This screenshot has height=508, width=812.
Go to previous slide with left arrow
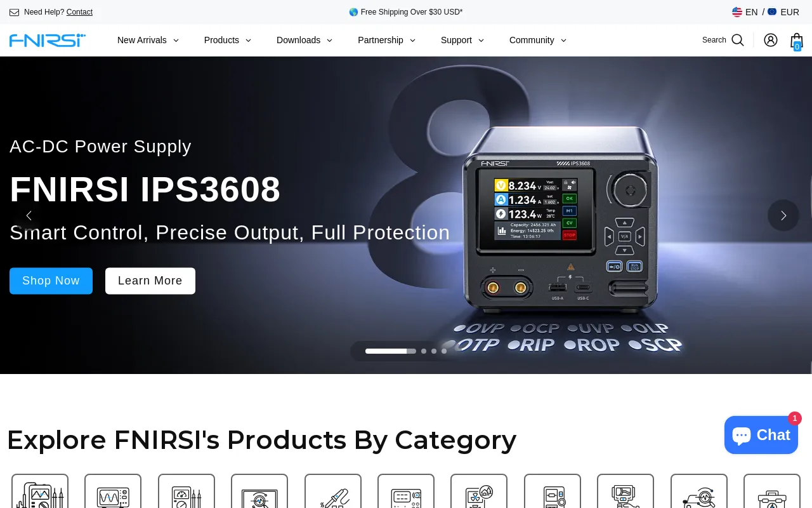tap(29, 215)
